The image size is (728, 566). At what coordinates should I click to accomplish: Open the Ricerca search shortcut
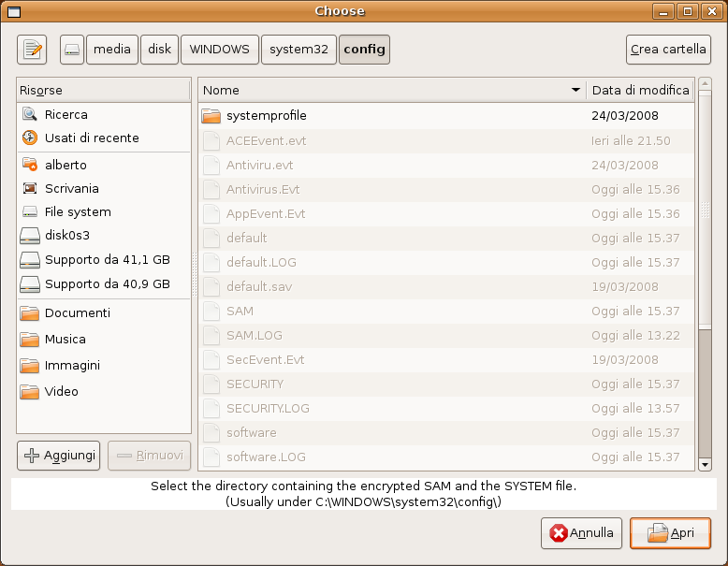pos(66,114)
